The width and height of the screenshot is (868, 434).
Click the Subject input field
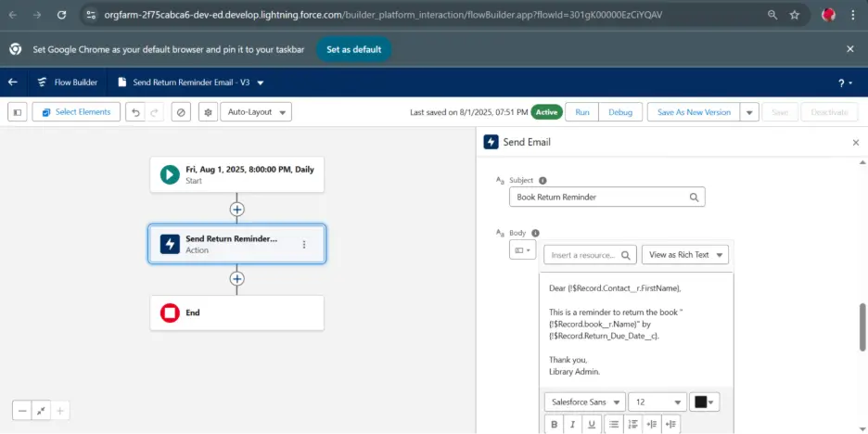pyautogui.click(x=600, y=198)
